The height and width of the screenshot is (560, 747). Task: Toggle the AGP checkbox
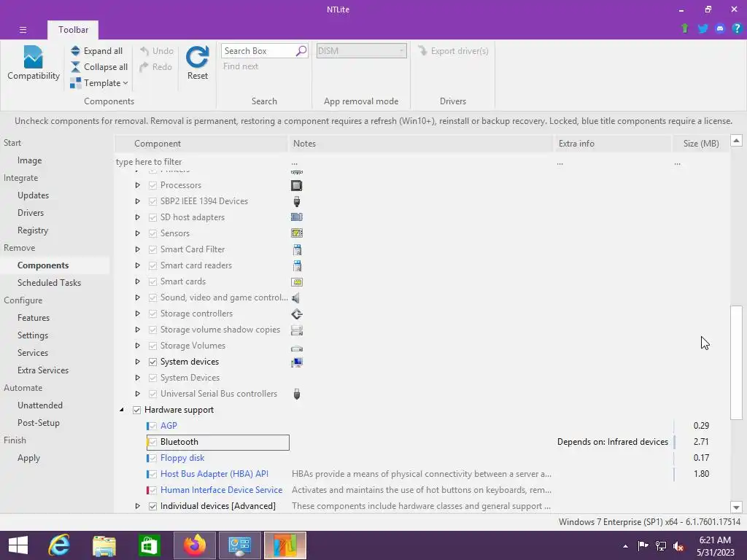pos(152,426)
